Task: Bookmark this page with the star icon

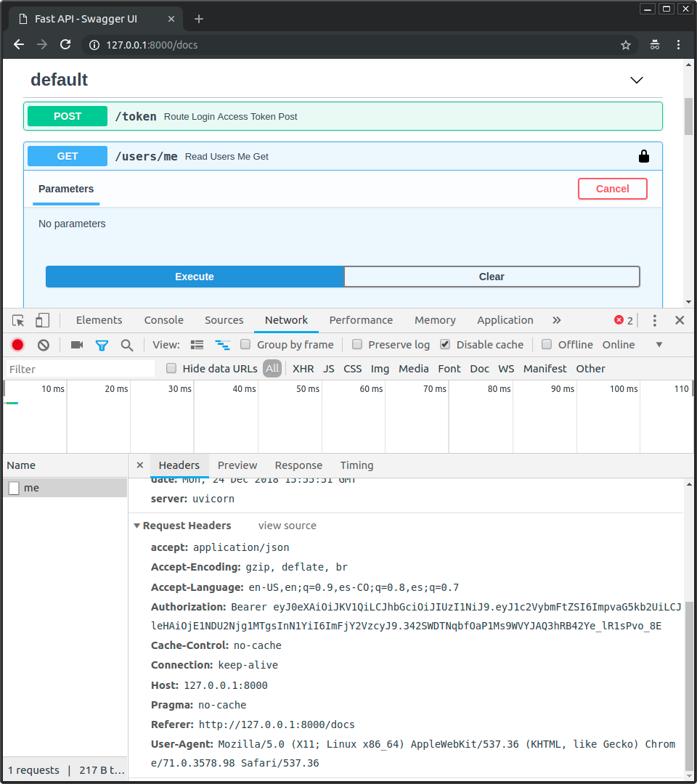Action: 626,45
